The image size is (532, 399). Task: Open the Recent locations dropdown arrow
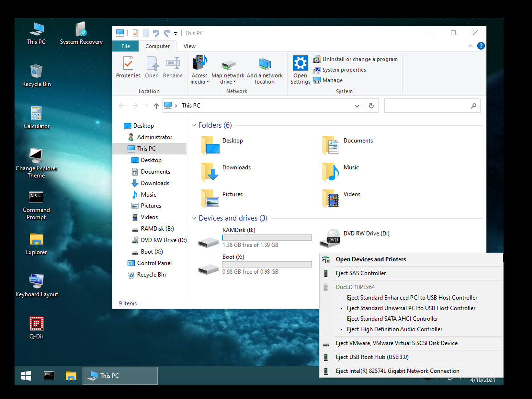[x=146, y=106]
